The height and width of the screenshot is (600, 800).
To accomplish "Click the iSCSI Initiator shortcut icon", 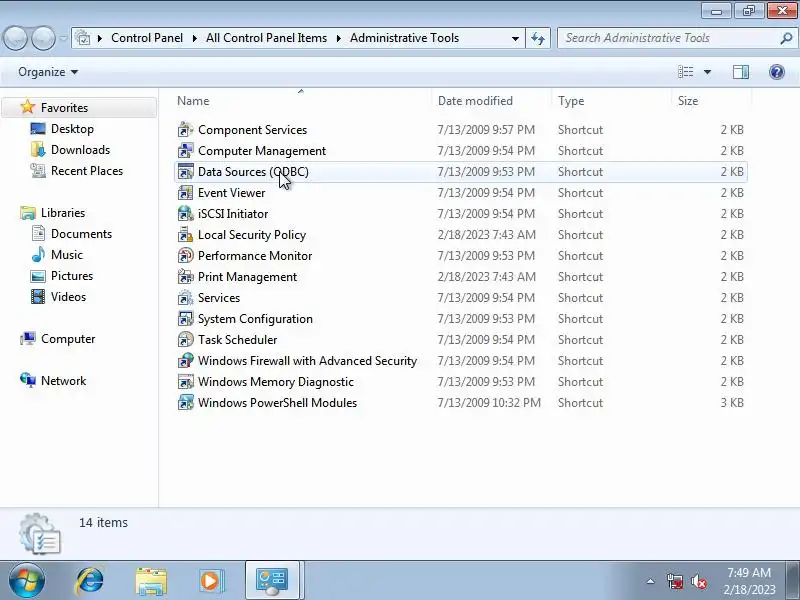I will pos(185,213).
